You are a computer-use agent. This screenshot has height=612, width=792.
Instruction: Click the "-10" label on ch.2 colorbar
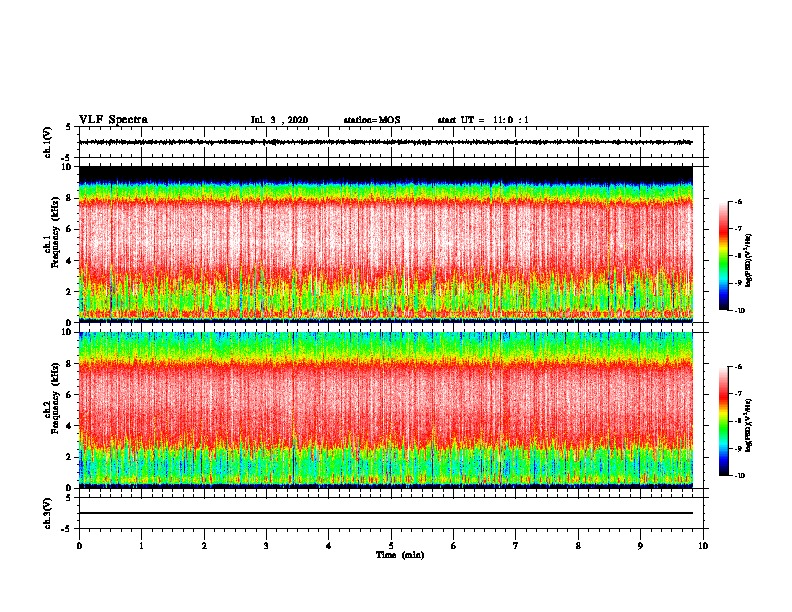[x=739, y=476]
